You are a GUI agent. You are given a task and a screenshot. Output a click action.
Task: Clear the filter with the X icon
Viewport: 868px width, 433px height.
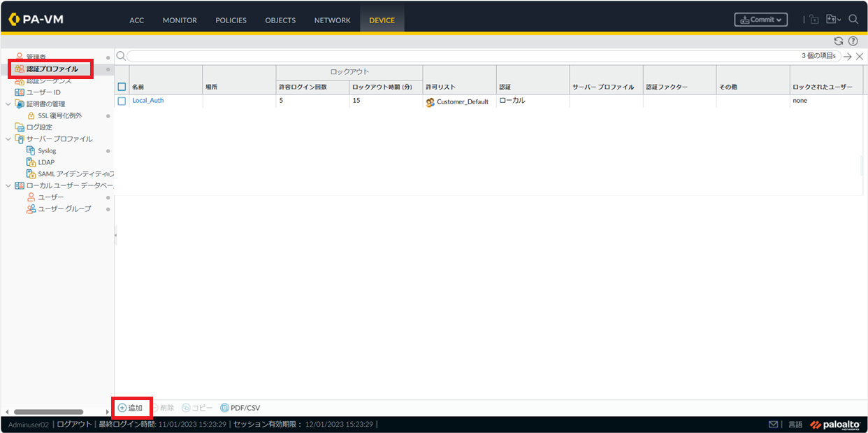coord(860,56)
